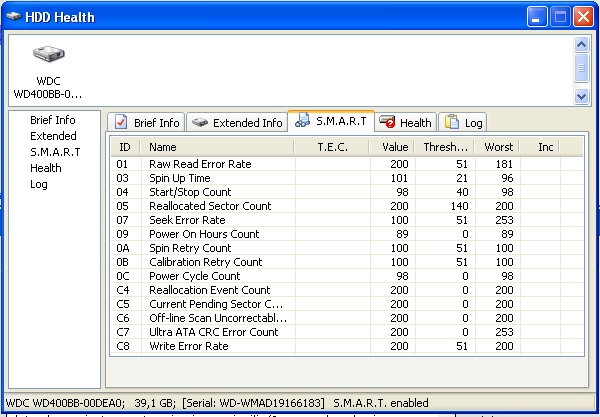Click ID cell C8
The image size is (600, 417).
click(x=123, y=346)
